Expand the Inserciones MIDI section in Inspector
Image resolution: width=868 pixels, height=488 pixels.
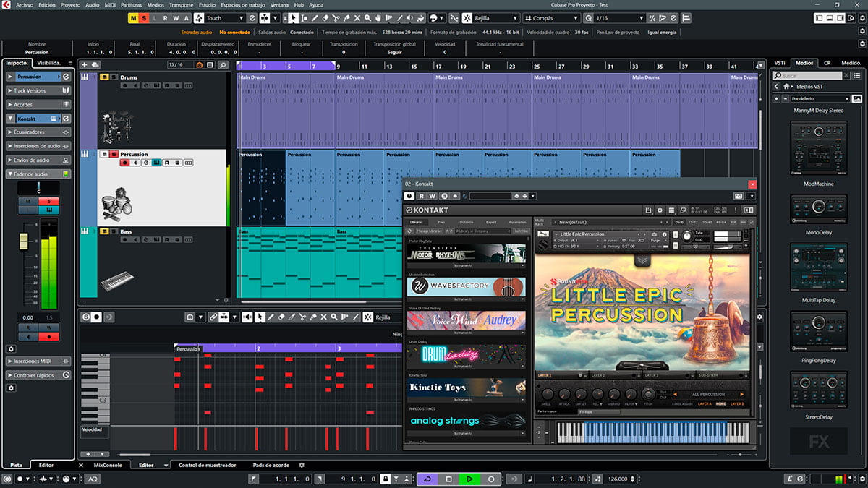38,361
